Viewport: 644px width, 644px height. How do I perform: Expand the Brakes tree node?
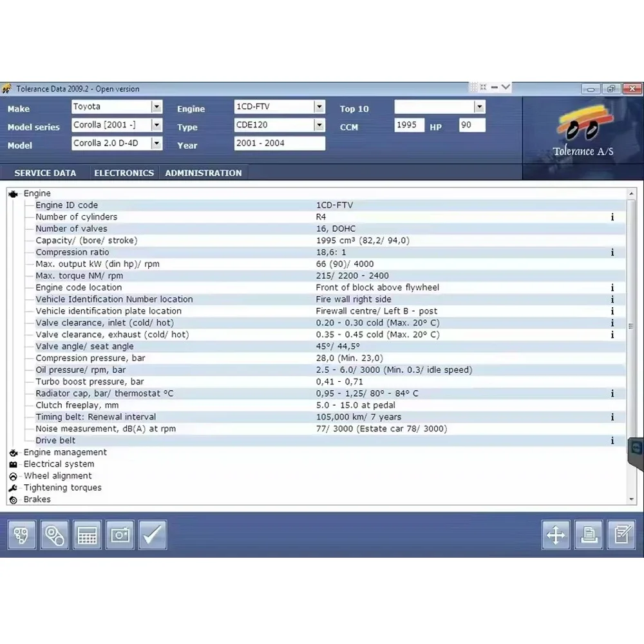(x=37, y=500)
